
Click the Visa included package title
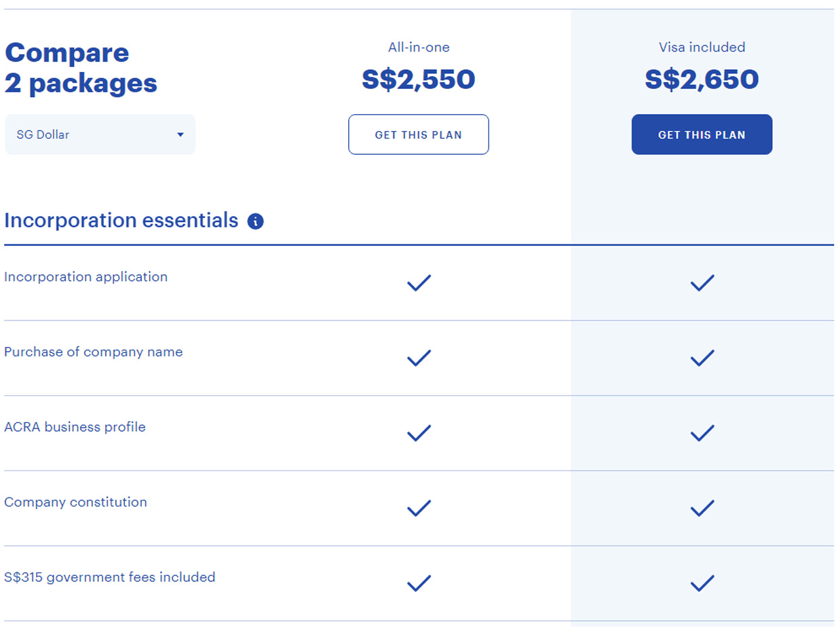(702, 48)
